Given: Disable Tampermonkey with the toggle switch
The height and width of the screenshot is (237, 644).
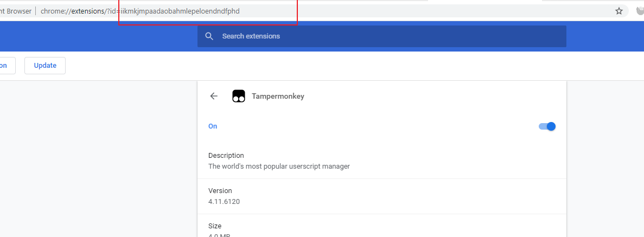Looking at the screenshot, I should tap(547, 126).
